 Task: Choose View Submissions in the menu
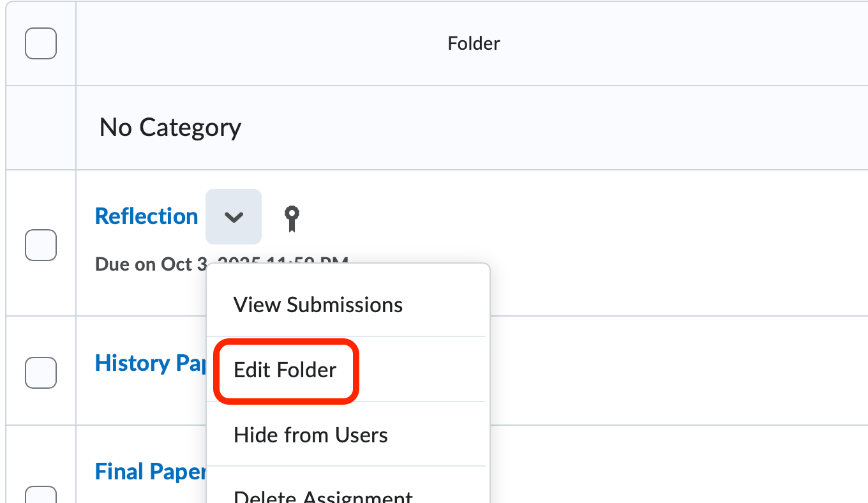pyautogui.click(x=318, y=304)
